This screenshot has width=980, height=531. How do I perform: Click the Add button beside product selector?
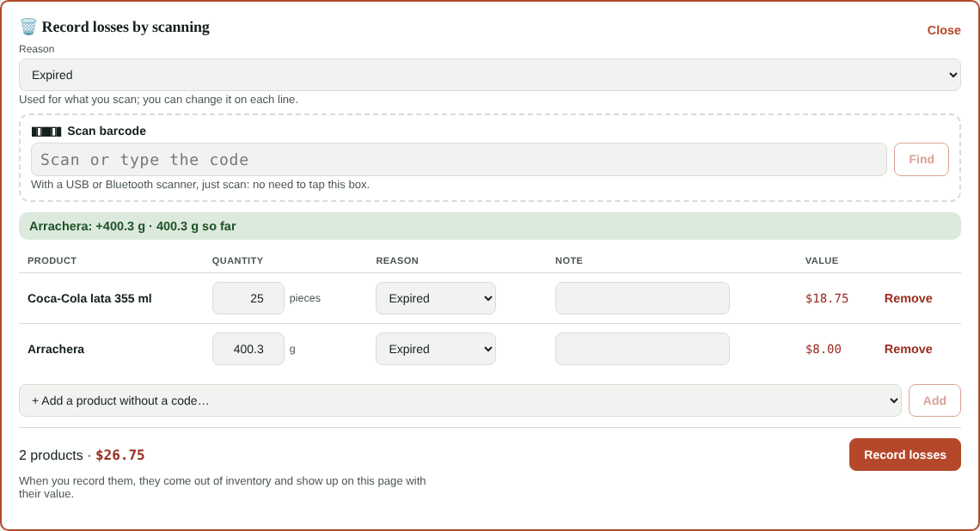[934, 400]
